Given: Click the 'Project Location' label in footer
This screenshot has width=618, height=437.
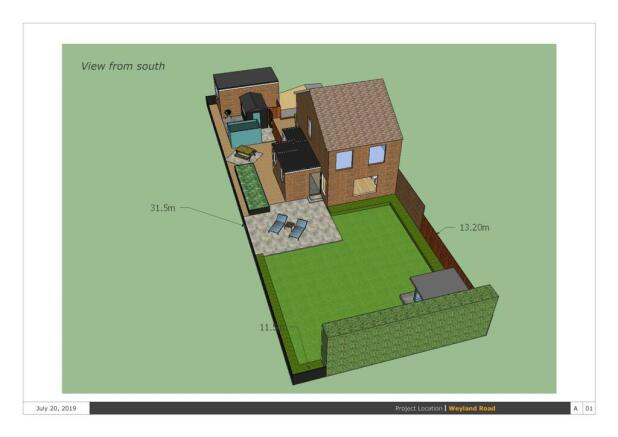Looking at the screenshot, I should [419, 408].
